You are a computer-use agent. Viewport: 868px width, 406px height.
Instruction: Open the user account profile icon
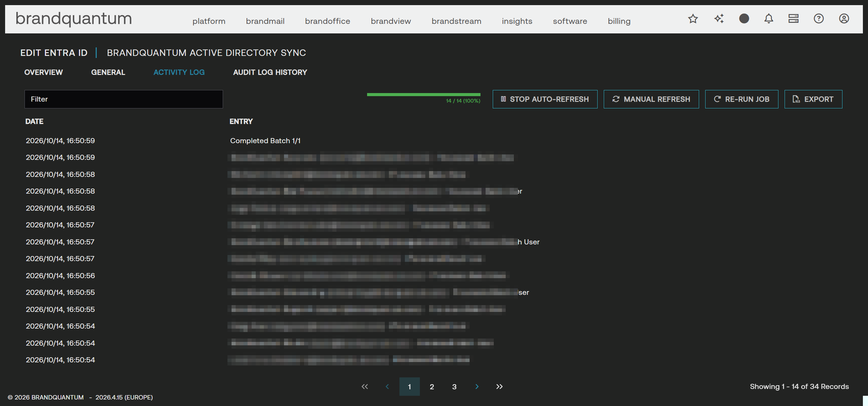tap(844, 18)
